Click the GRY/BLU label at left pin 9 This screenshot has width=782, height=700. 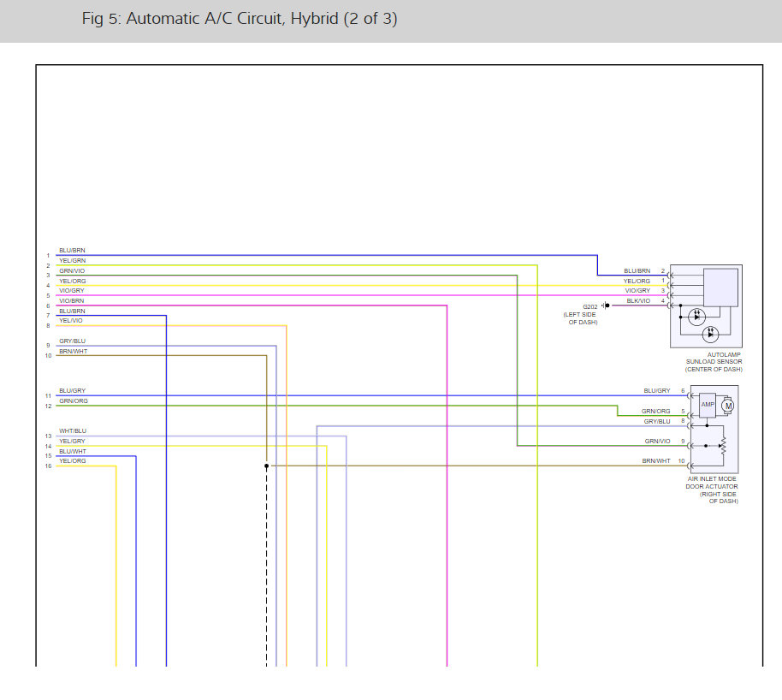73,341
